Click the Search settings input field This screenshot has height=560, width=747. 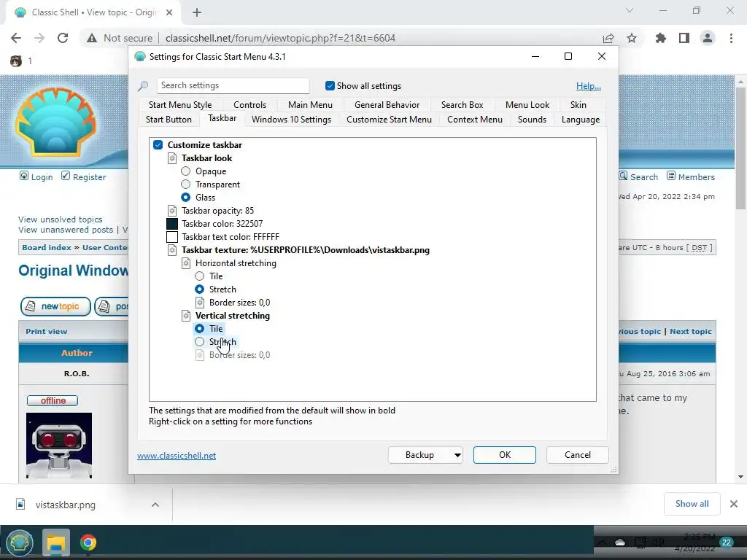coord(233,86)
